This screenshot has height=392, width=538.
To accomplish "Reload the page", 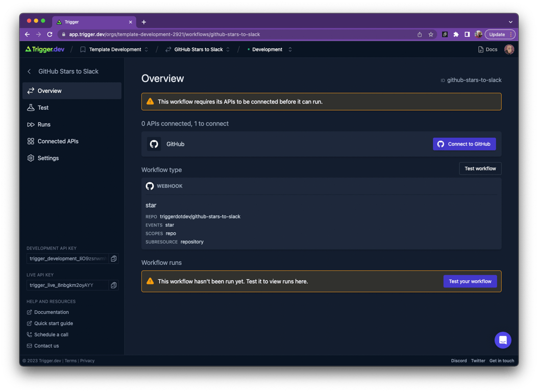I will click(50, 34).
